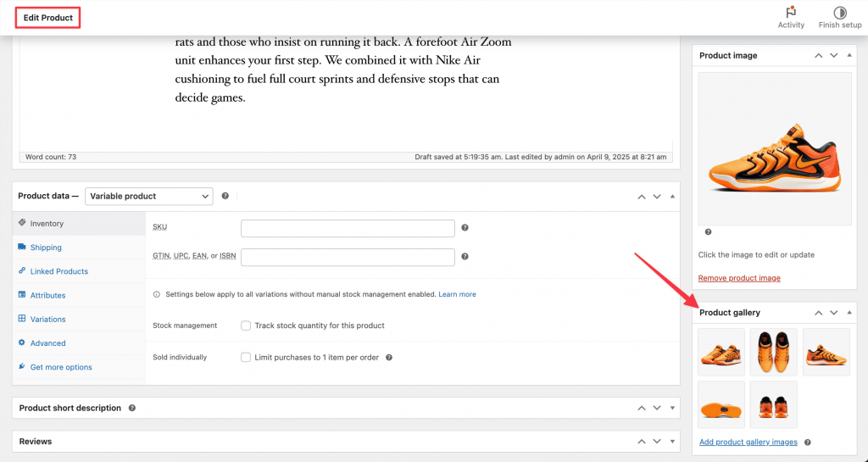Click help icon beside Add product gallery images

coord(808,443)
